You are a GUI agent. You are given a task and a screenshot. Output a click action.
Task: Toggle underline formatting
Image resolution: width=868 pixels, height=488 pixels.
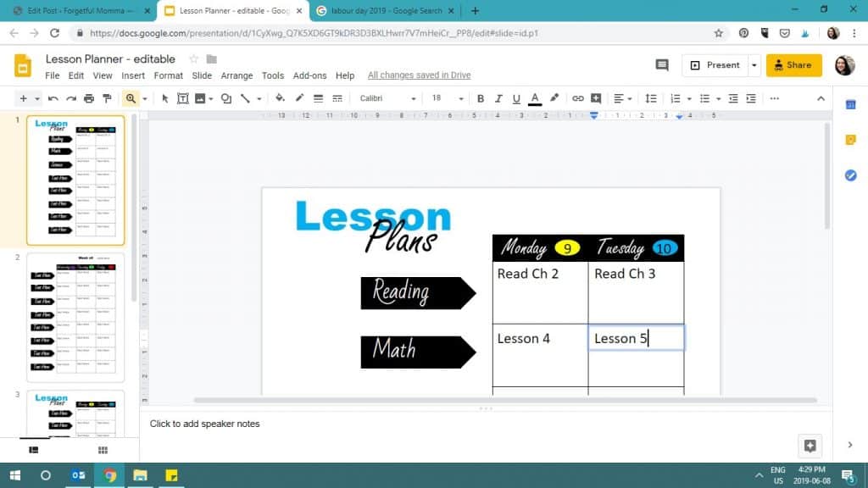(x=515, y=97)
